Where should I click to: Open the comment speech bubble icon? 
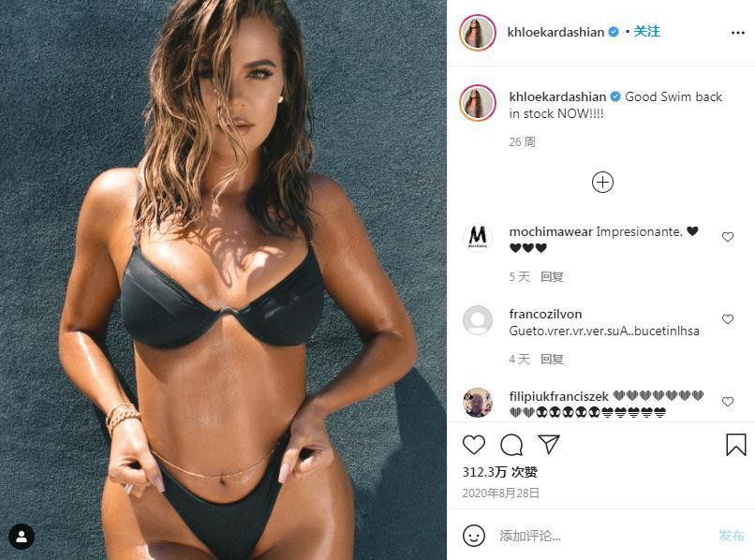click(x=511, y=445)
